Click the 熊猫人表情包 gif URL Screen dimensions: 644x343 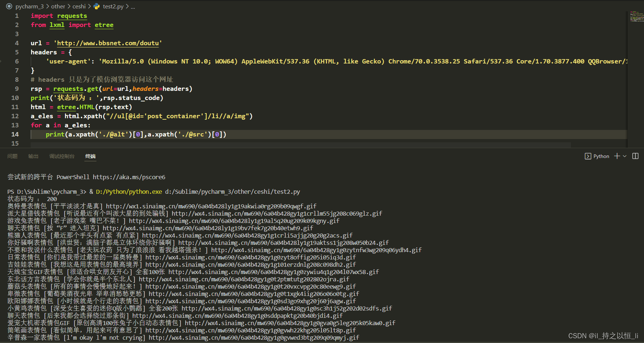(x=247, y=235)
